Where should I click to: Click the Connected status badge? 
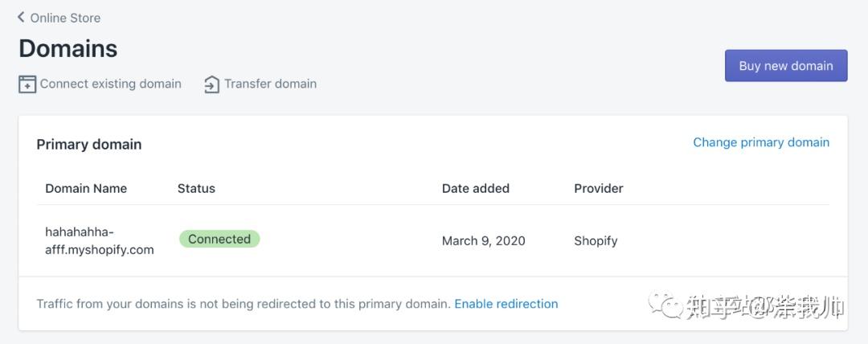[x=219, y=239]
